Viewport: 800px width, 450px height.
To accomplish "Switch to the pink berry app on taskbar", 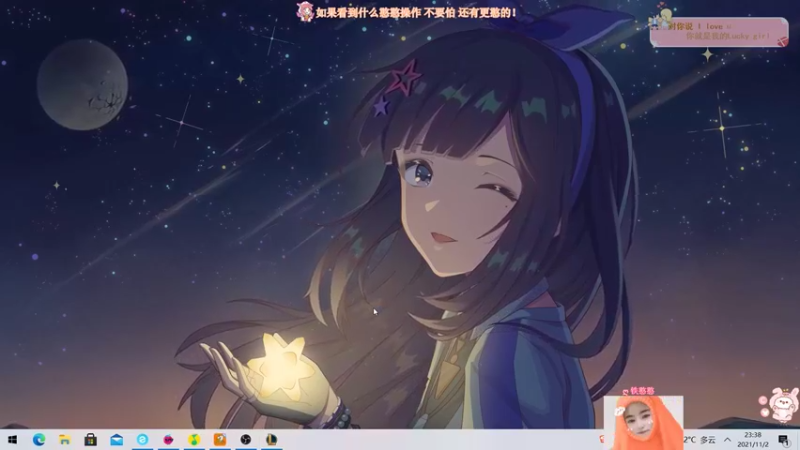I will (168, 439).
